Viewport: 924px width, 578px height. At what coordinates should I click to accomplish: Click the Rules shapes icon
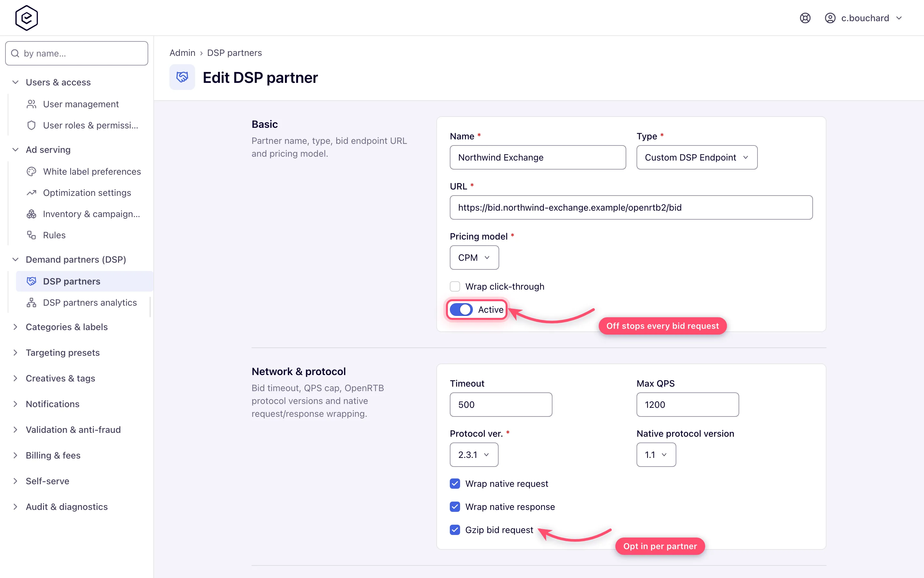point(31,235)
